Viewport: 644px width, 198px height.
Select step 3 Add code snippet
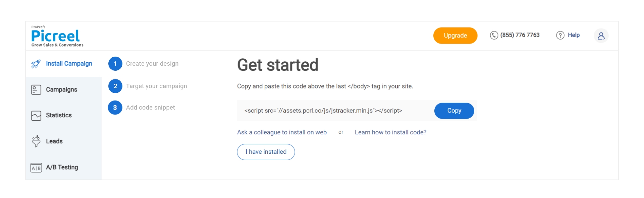(x=150, y=108)
